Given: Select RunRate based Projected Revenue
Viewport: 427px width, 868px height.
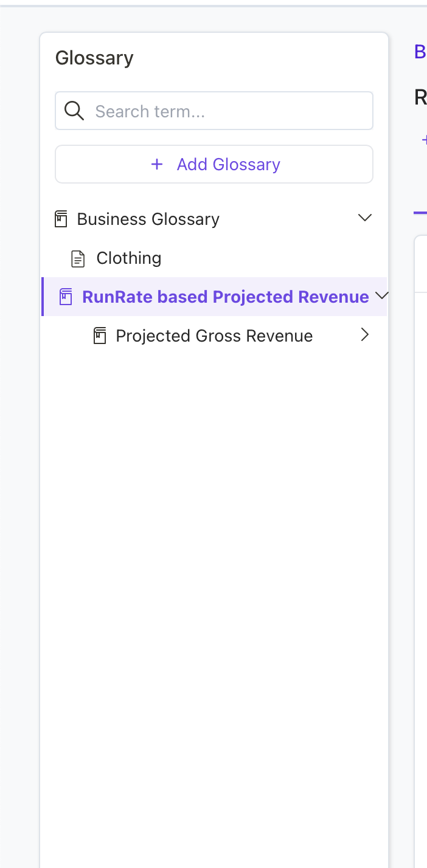Looking at the screenshot, I should coord(226,297).
